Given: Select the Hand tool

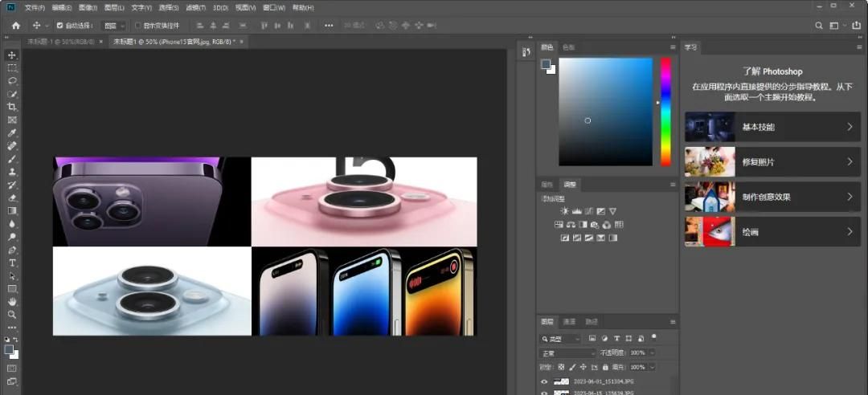Looking at the screenshot, I should pyautogui.click(x=11, y=302).
